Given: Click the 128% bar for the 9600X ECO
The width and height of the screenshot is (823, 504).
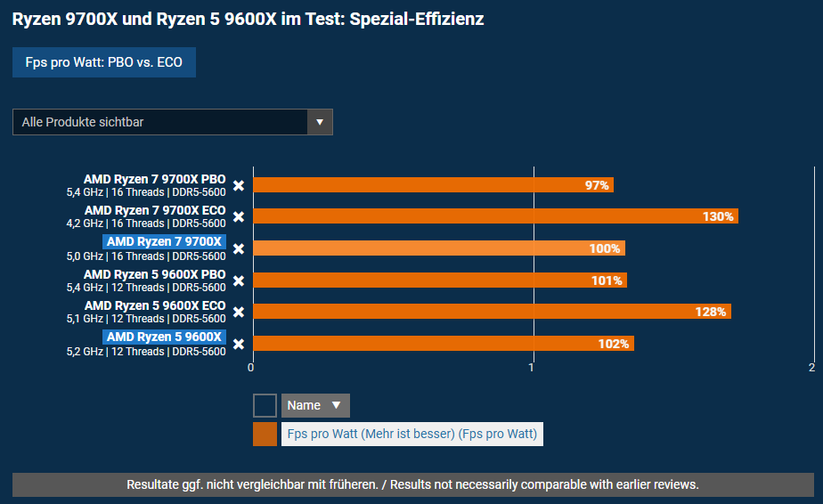Looking at the screenshot, I should [x=492, y=312].
